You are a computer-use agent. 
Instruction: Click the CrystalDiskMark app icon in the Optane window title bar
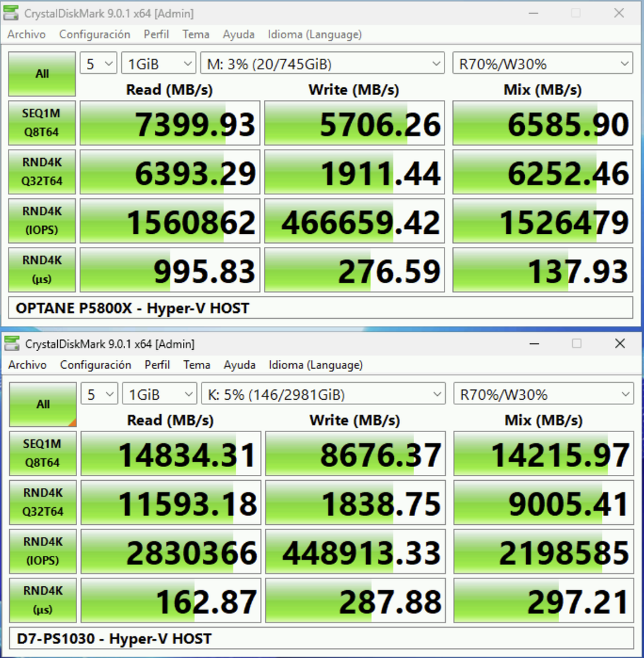point(11,13)
